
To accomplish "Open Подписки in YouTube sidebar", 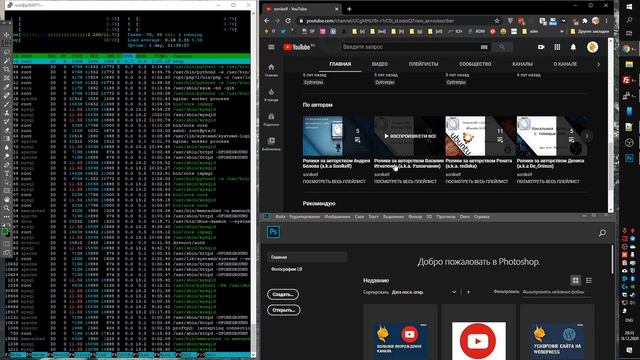I will [x=271, y=119].
